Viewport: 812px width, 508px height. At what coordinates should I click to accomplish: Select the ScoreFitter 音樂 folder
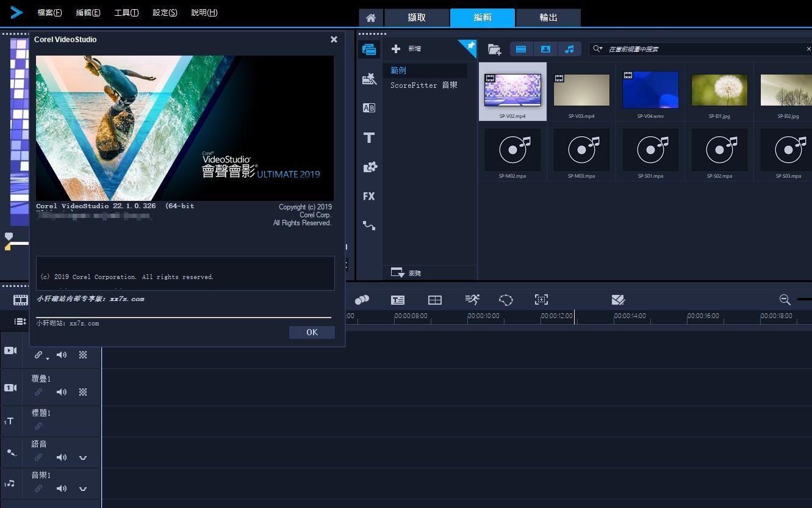(x=425, y=85)
